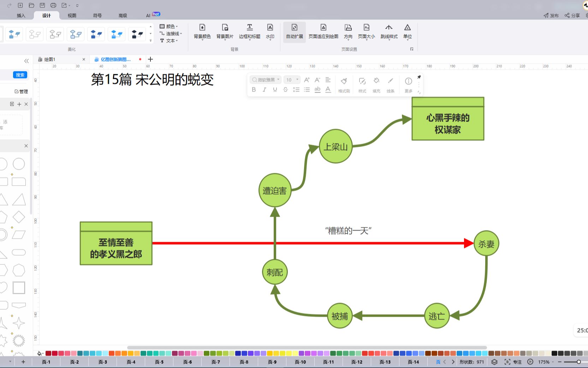The image size is (588, 368).
Task: Open the 微软雅黑 font dropdown
Action: click(x=266, y=80)
